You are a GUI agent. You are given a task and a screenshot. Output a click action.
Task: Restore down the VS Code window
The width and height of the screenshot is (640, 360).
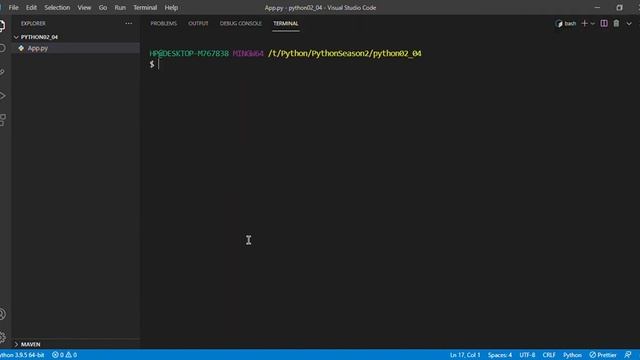point(619,7)
